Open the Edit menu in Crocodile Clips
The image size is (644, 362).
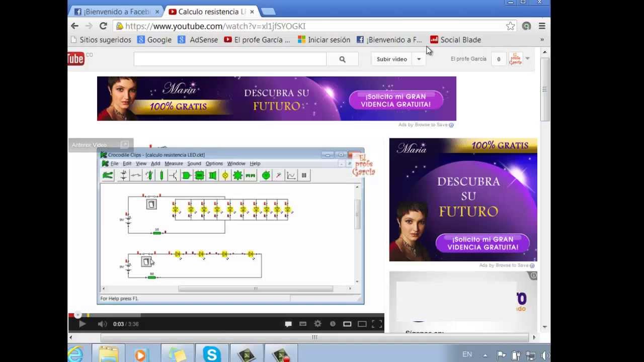point(127,163)
